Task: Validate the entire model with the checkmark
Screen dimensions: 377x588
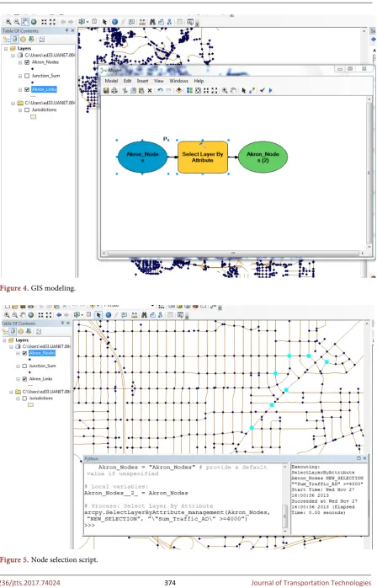Action: [263, 90]
